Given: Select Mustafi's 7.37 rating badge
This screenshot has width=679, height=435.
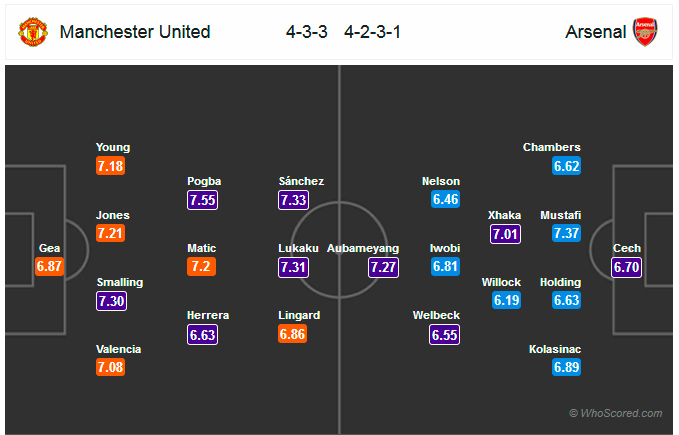Looking at the screenshot, I should tap(566, 233).
